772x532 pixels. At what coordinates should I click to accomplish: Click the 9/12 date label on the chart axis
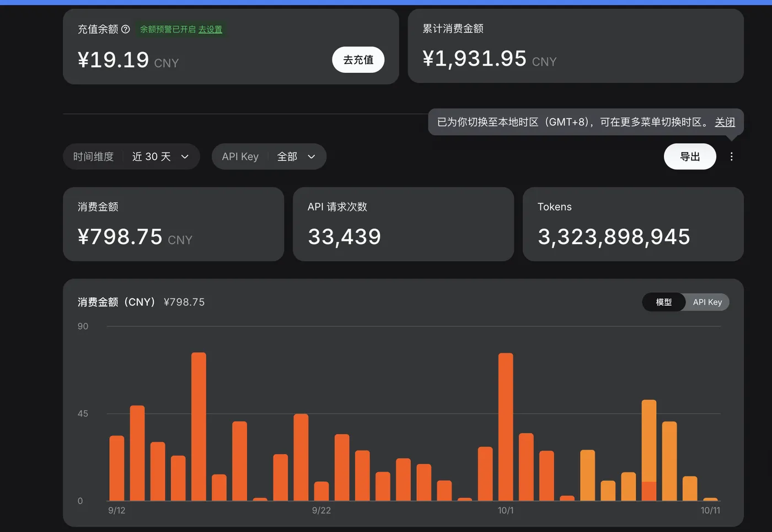tap(117, 510)
